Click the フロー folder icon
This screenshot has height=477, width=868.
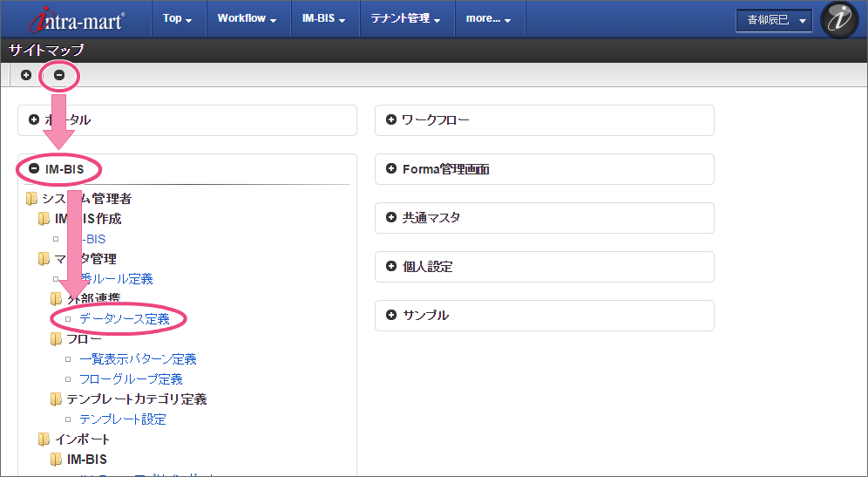point(56,338)
